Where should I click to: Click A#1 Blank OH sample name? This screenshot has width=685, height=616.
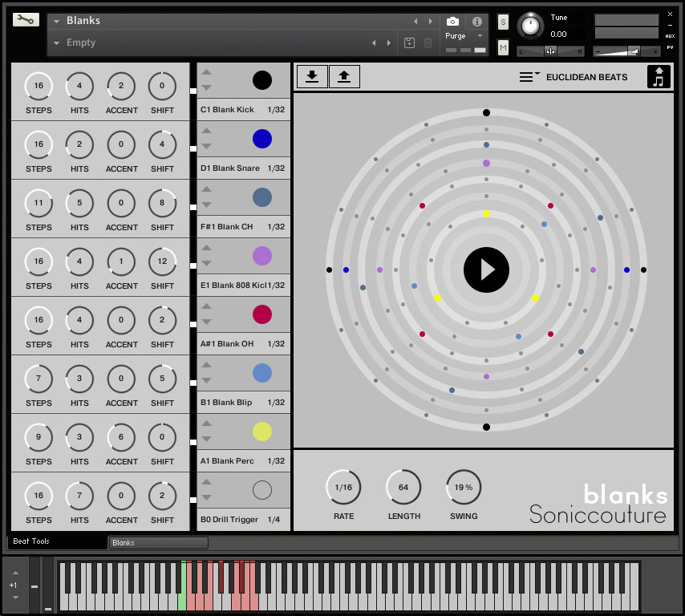click(x=227, y=344)
